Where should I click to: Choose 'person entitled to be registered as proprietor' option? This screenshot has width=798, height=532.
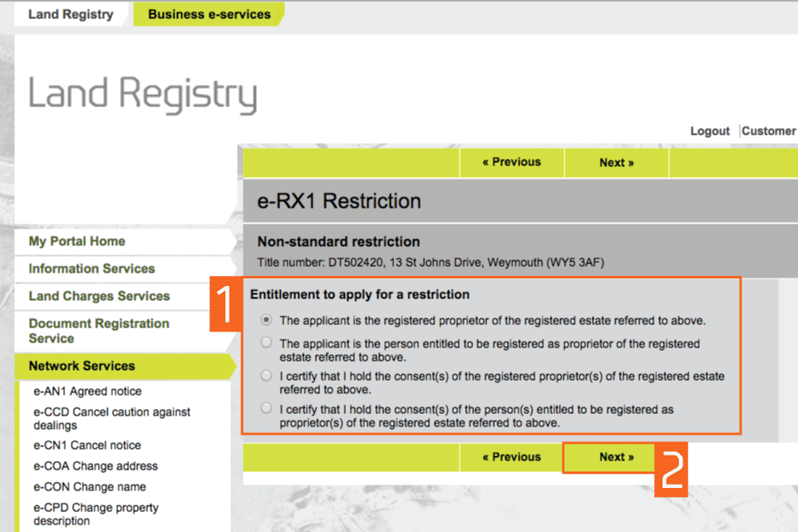pos(266,342)
